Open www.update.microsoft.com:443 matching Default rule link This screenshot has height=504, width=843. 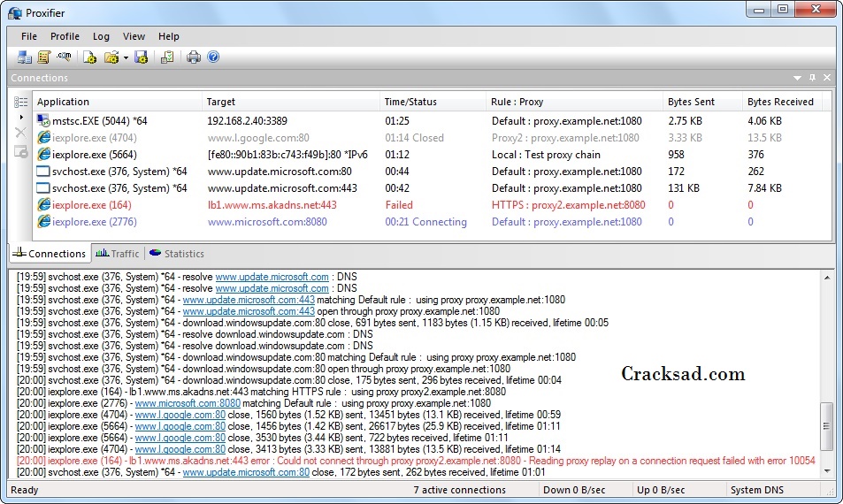[x=249, y=300]
